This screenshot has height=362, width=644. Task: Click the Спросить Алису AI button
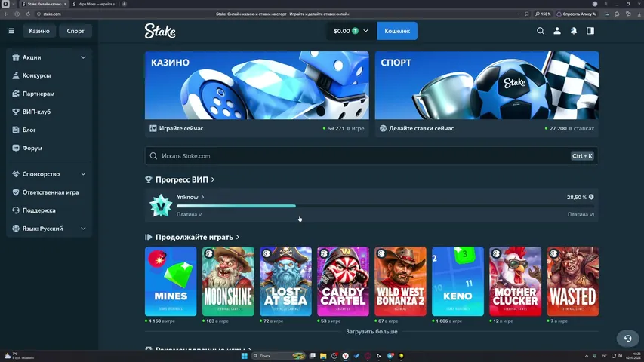(576, 14)
